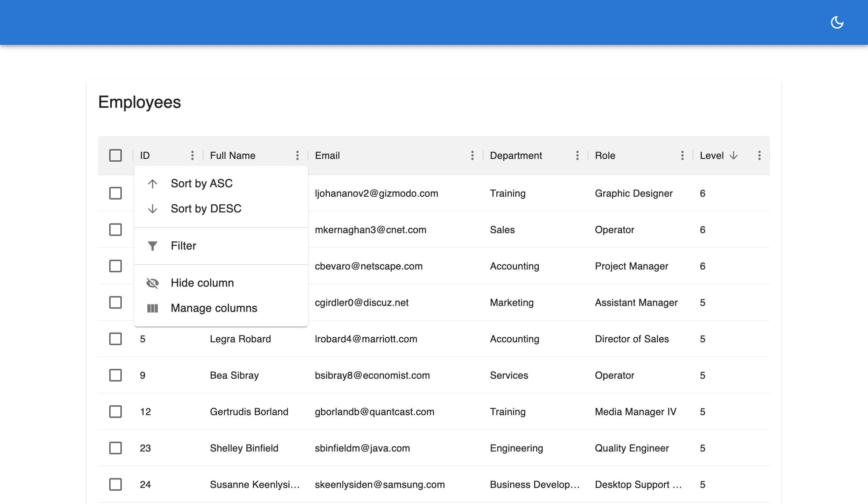Open the Department column options menu
The height and width of the screenshot is (504, 868).
[577, 155]
